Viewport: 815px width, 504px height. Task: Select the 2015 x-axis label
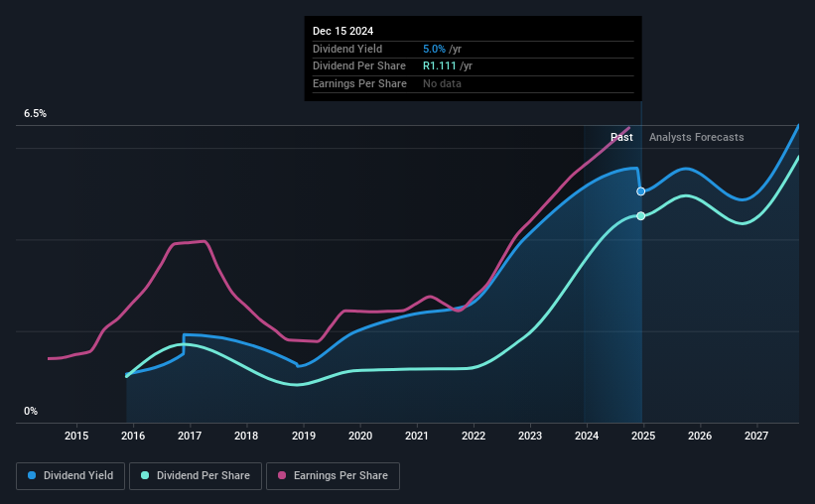(76, 436)
